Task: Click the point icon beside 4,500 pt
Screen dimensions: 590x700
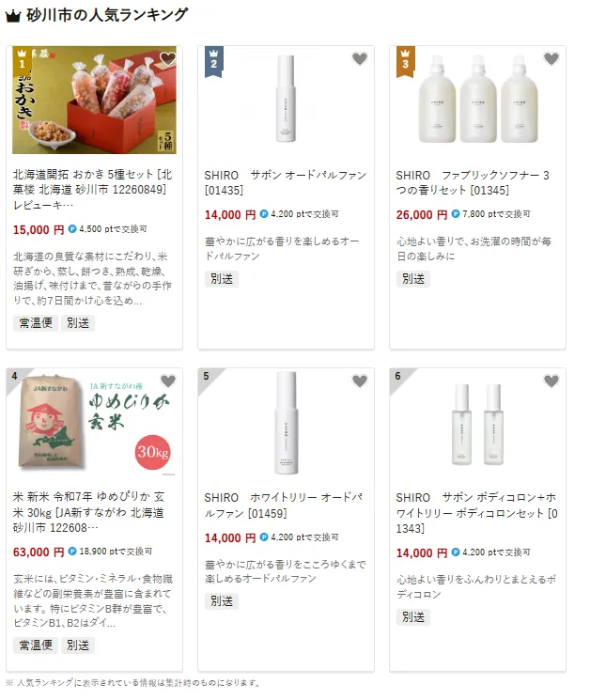Action: (x=72, y=229)
